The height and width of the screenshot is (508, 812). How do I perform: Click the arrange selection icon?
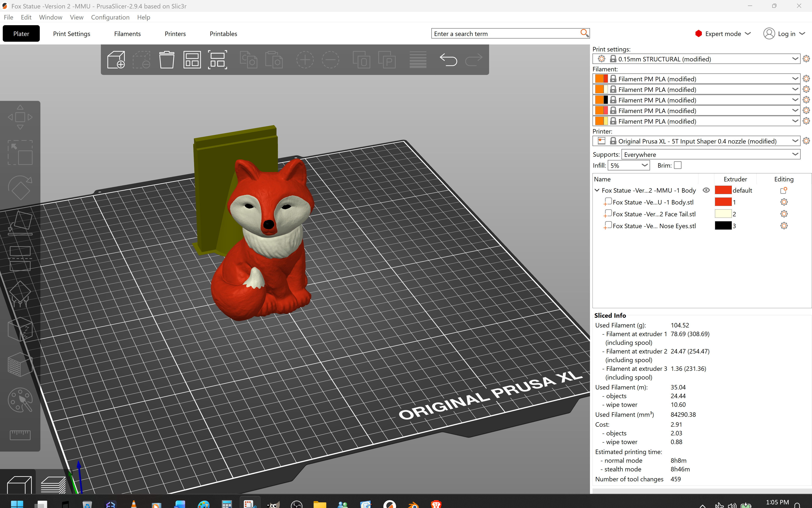217,60
